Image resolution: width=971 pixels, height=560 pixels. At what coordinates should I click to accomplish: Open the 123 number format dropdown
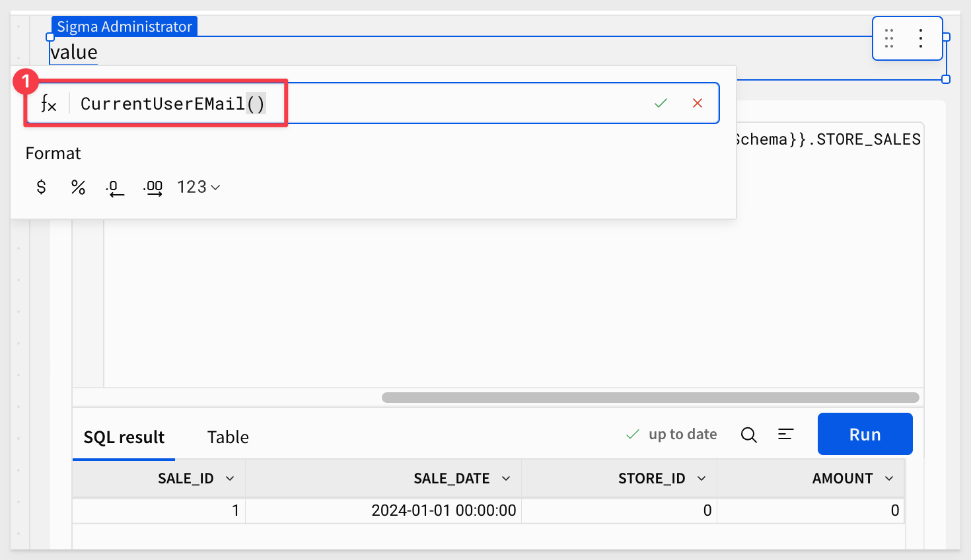pos(198,188)
